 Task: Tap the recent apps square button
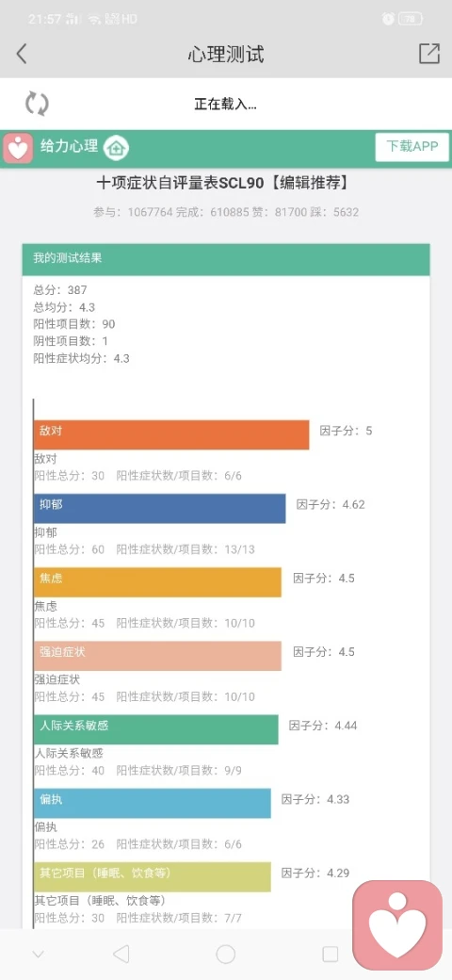(331, 954)
